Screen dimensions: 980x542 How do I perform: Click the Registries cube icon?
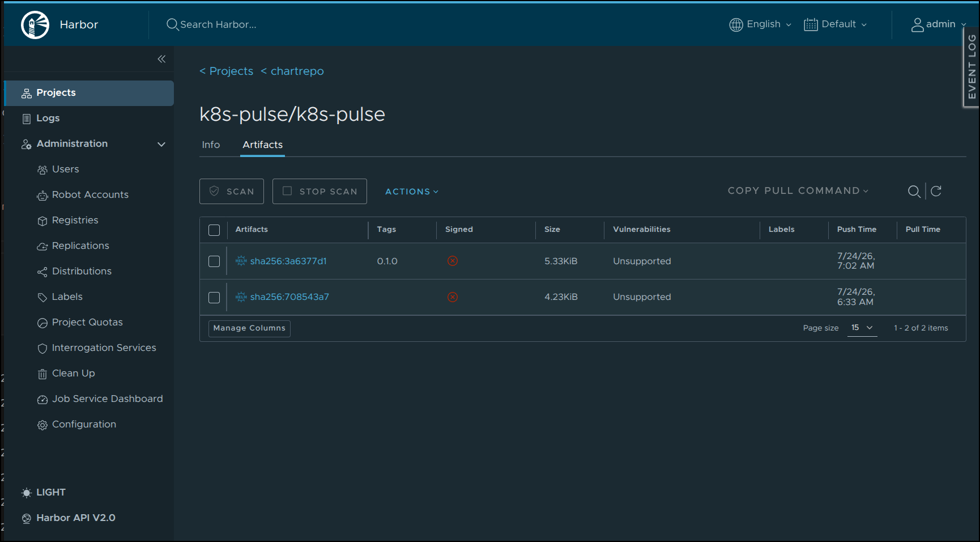coord(42,221)
